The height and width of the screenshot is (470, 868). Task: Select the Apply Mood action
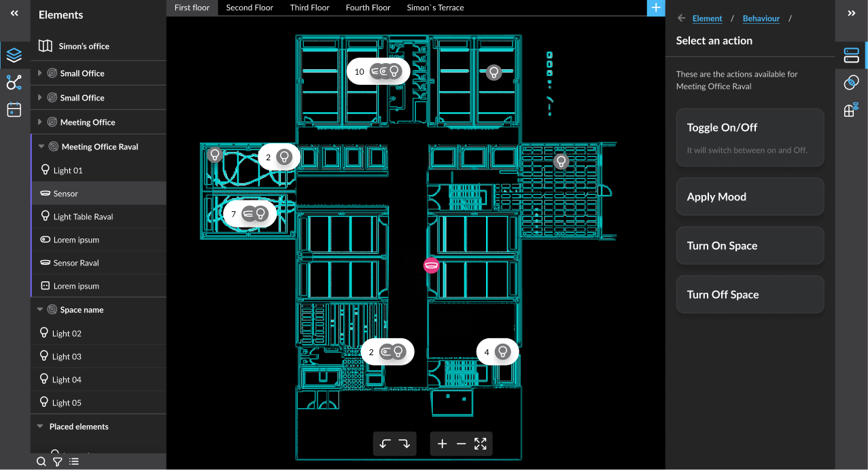click(750, 197)
